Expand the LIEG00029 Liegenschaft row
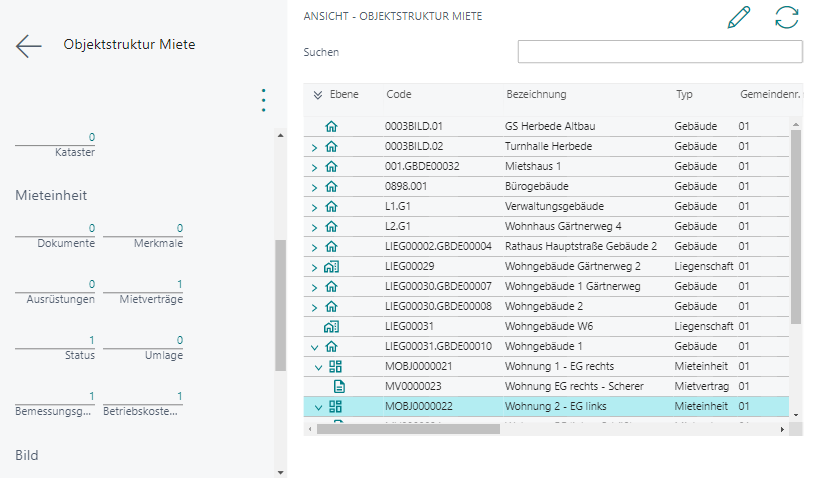Image resolution: width=815 pixels, height=478 pixels. tap(314, 267)
